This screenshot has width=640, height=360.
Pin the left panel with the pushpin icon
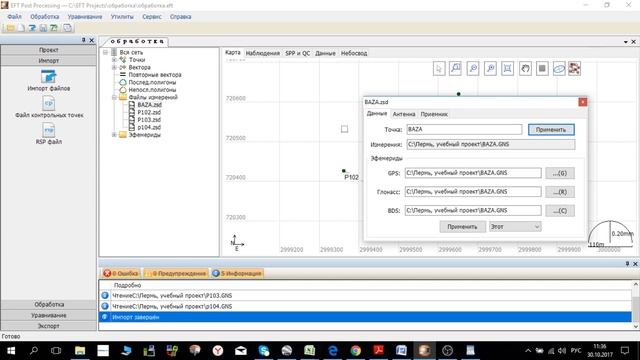click(84, 40)
